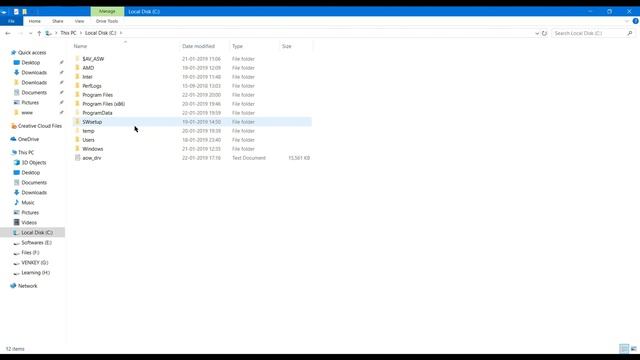Click the aow_drv file size value
The width and height of the screenshot is (640, 360).
click(299, 158)
